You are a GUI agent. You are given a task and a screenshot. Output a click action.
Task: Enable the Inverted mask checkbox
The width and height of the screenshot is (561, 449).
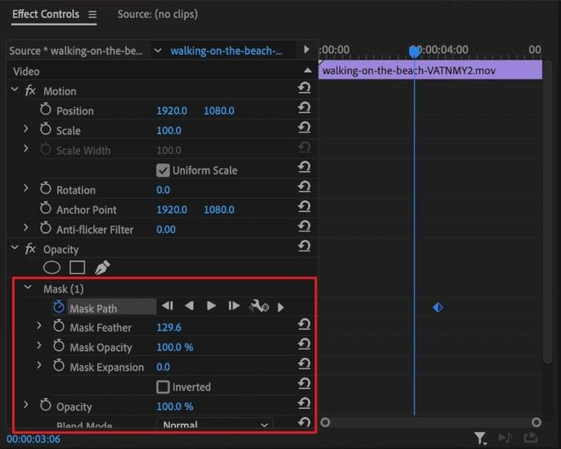[163, 387]
